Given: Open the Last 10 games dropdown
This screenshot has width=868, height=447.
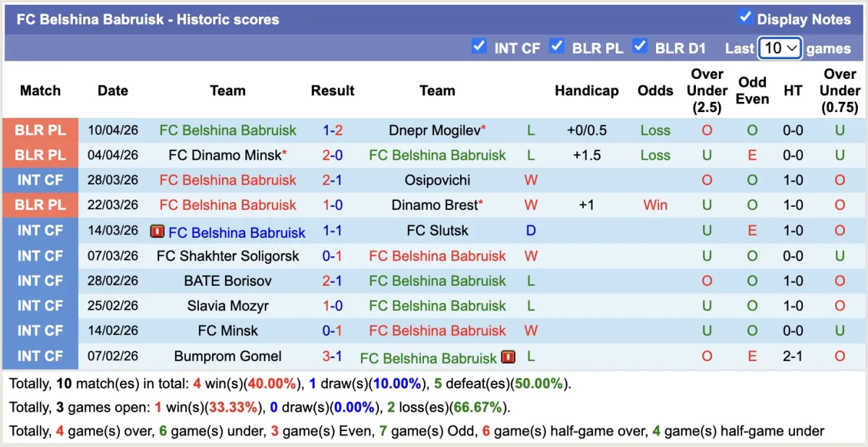Looking at the screenshot, I should (780, 48).
